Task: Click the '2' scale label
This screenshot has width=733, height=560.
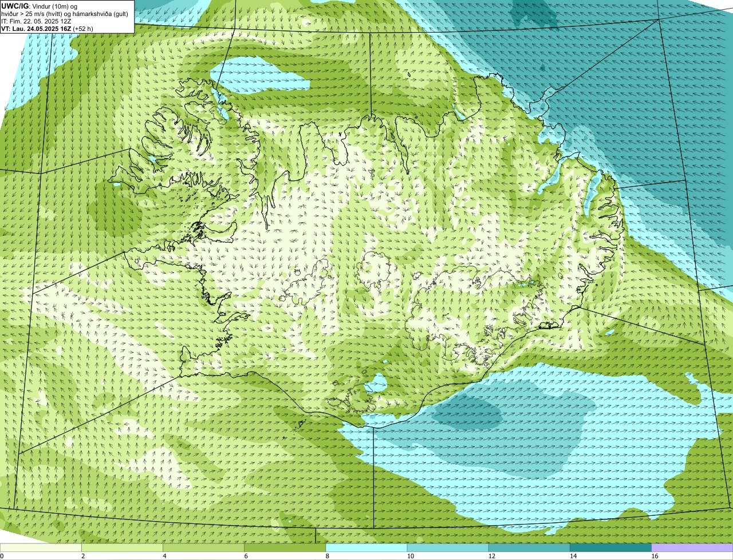Action: (83, 556)
